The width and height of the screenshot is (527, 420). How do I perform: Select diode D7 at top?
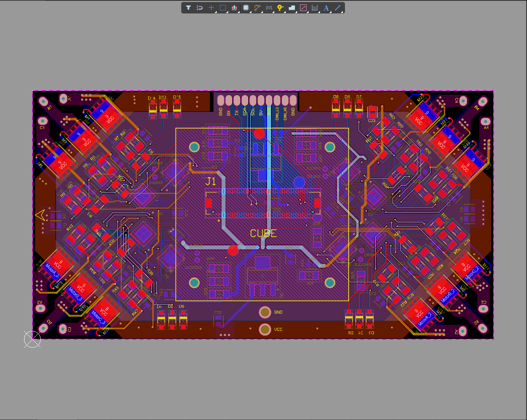(359, 109)
